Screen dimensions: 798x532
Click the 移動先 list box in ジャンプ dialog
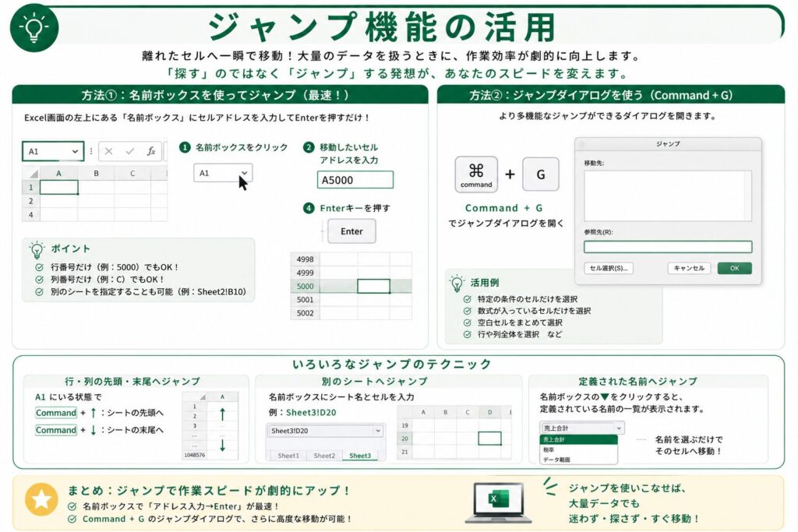pos(668,196)
